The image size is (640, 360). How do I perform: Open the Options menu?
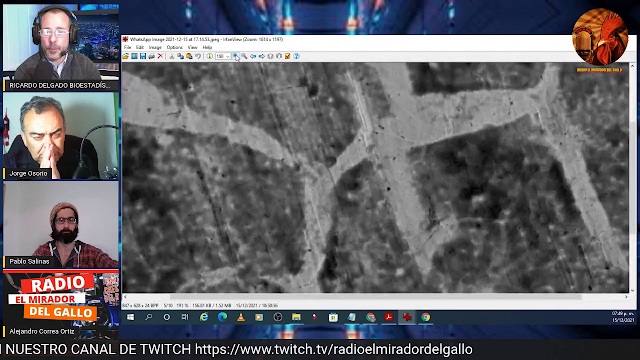pyautogui.click(x=175, y=47)
